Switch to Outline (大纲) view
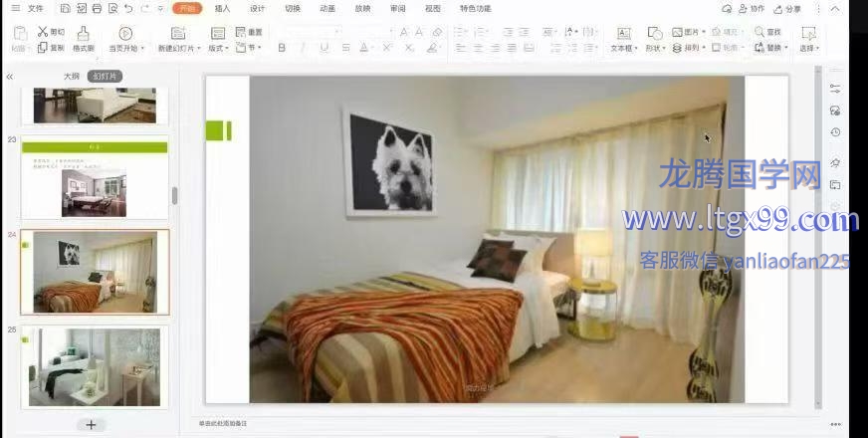Image resolution: width=868 pixels, height=438 pixels. tap(71, 77)
